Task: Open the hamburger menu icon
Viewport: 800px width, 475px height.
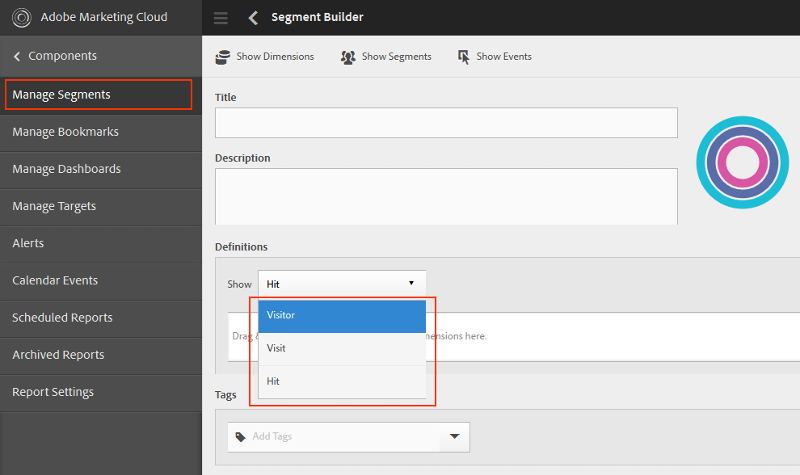Action: tap(220, 18)
